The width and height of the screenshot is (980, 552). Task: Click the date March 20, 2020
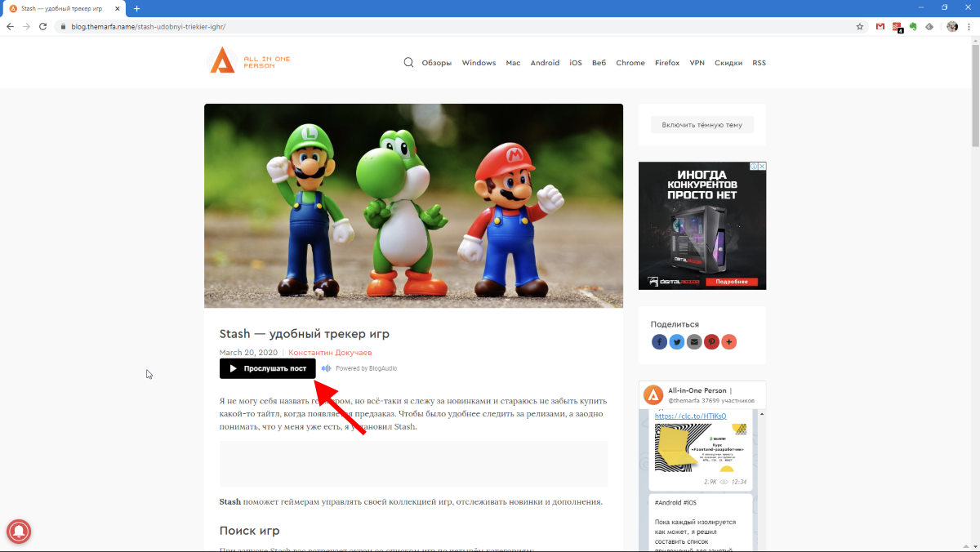coord(248,353)
